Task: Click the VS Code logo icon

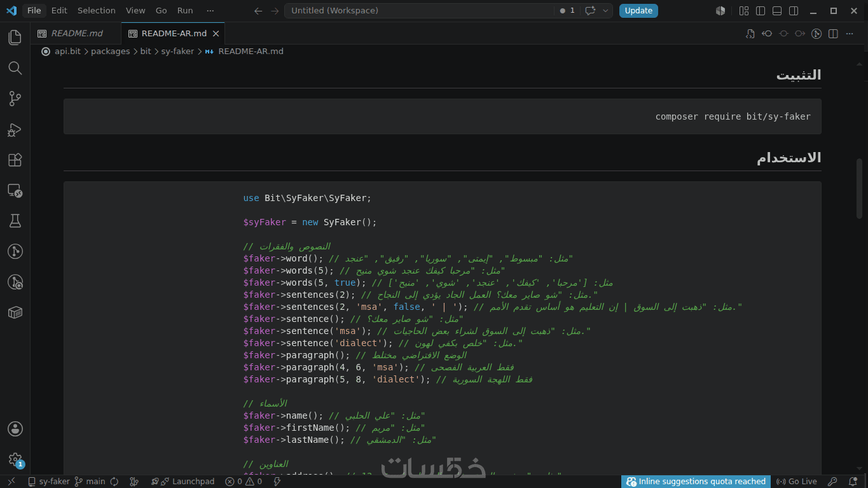Action: pyautogui.click(x=11, y=10)
